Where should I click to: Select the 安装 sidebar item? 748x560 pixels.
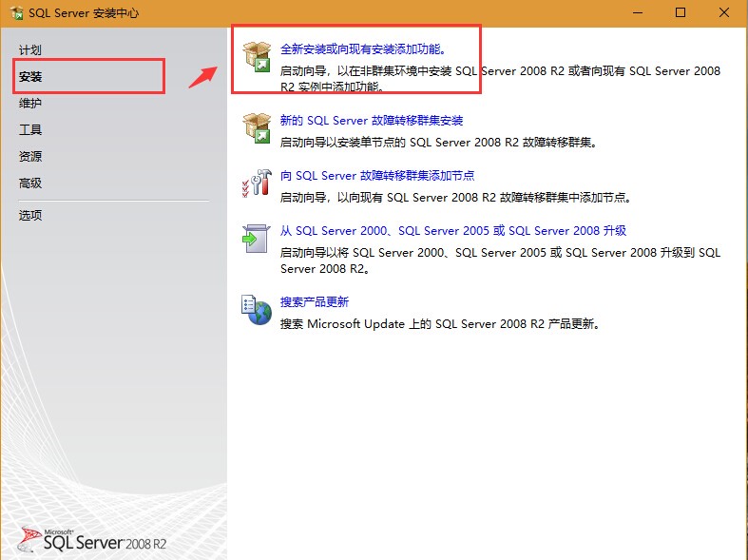click(x=30, y=76)
